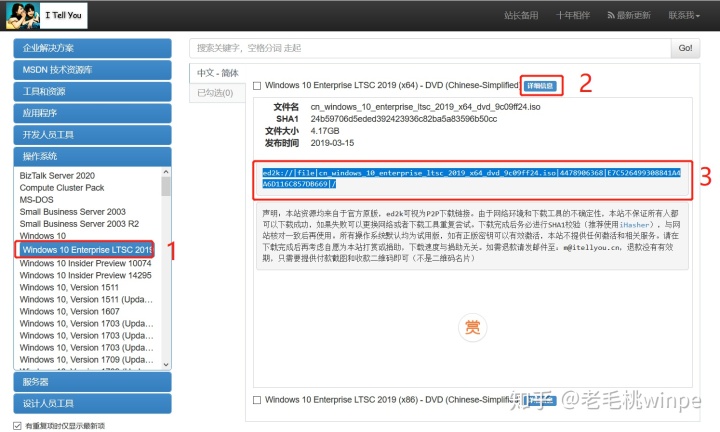The width and height of the screenshot is (720, 432).
Task: Select MS-DOS in the list
Action: [x=36, y=200]
